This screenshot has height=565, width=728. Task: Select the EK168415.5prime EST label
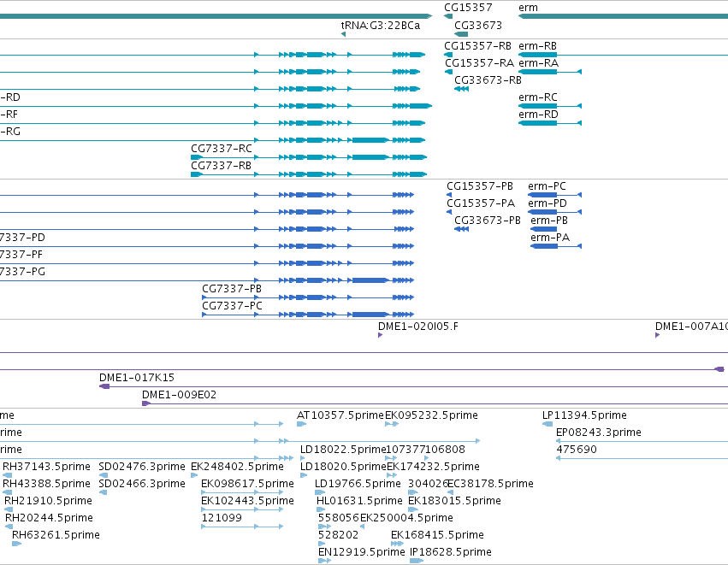coord(437,535)
